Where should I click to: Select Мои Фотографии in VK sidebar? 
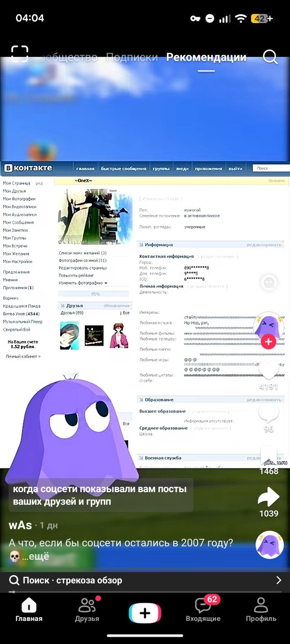pyautogui.click(x=18, y=199)
